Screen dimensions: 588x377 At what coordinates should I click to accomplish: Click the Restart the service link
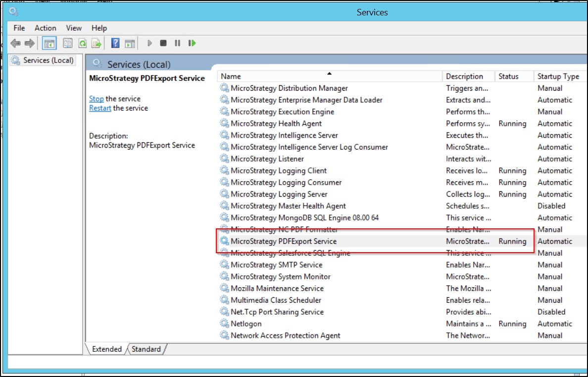coord(100,108)
